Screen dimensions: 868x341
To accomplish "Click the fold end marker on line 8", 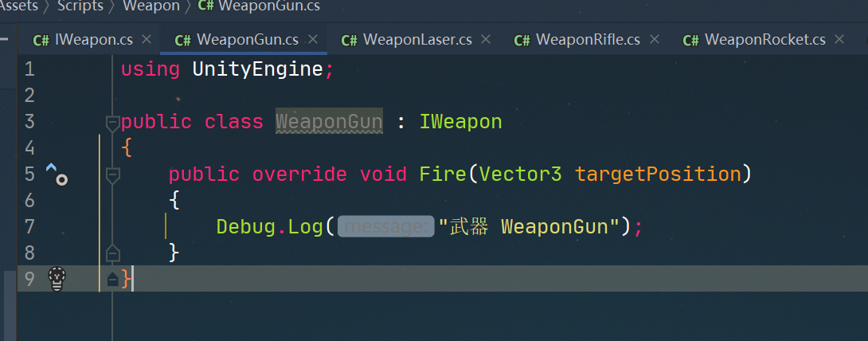I will coord(112,253).
